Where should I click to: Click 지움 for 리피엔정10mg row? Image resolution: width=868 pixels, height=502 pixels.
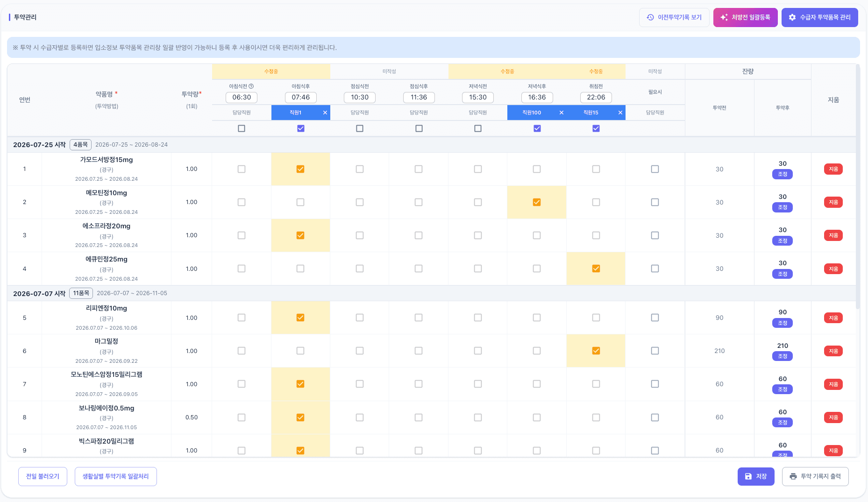pyautogui.click(x=833, y=318)
